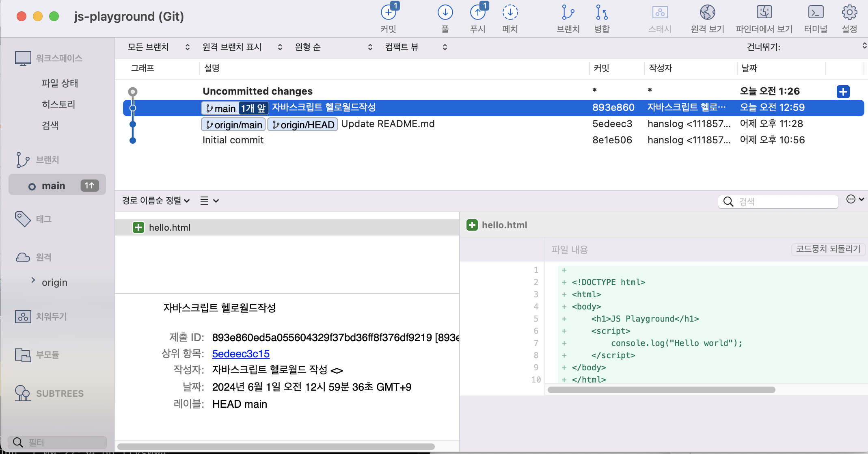Click the origin/main branch label
Viewport: 868px width, 454px height.
(x=233, y=125)
